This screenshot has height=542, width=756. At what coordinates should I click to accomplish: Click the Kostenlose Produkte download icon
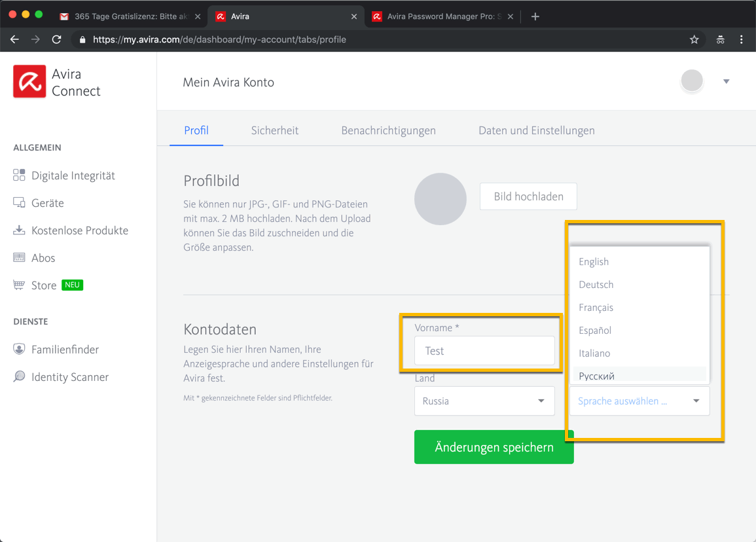click(x=19, y=230)
